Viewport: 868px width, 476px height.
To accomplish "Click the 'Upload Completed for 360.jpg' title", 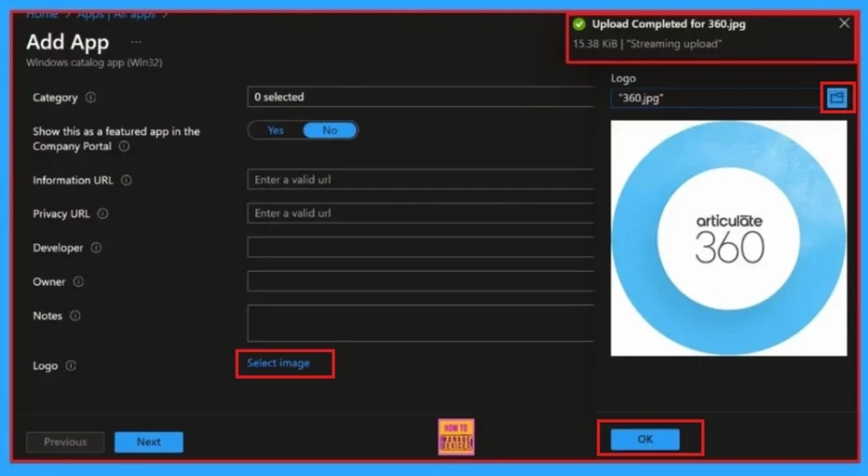I will point(669,25).
